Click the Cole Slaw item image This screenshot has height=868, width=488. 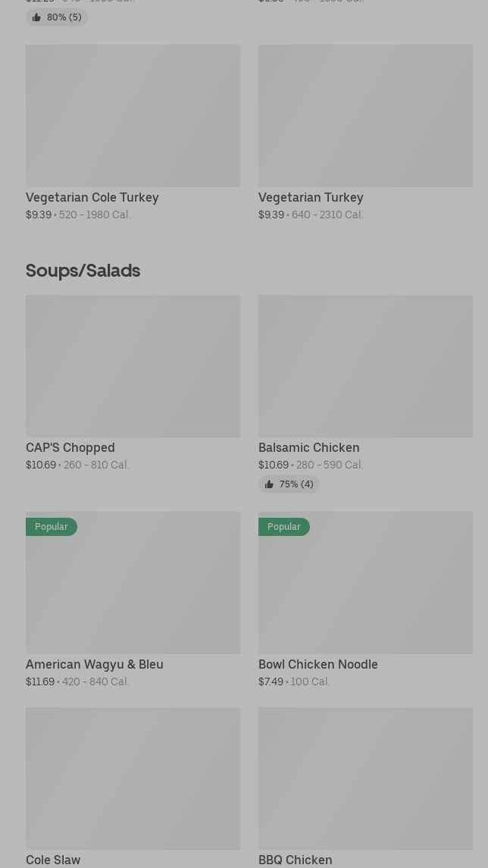(133, 779)
